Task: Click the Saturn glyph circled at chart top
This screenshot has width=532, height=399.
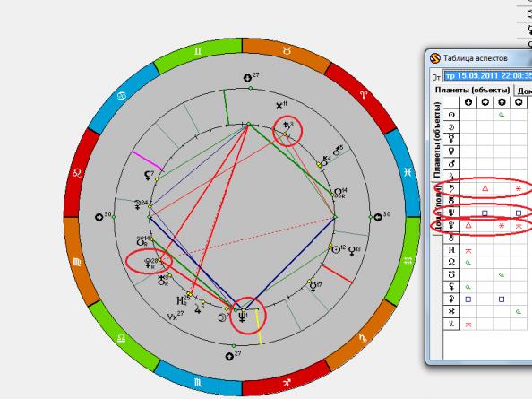Action: (287, 126)
